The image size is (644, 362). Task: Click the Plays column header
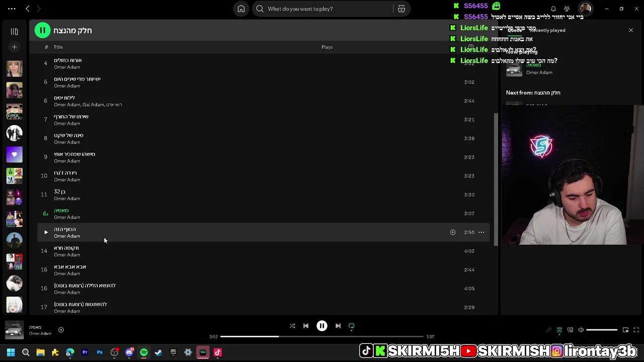(327, 47)
